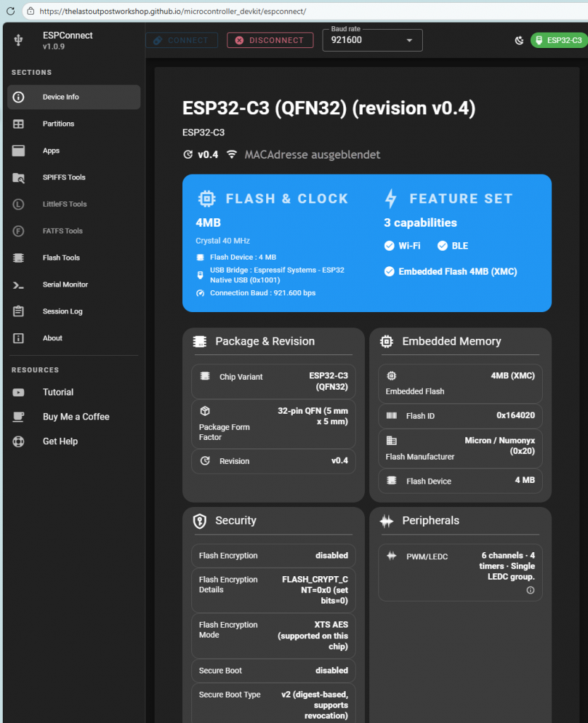Click the Serial Monitor terminal icon
The height and width of the screenshot is (723, 588).
point(19,285)
